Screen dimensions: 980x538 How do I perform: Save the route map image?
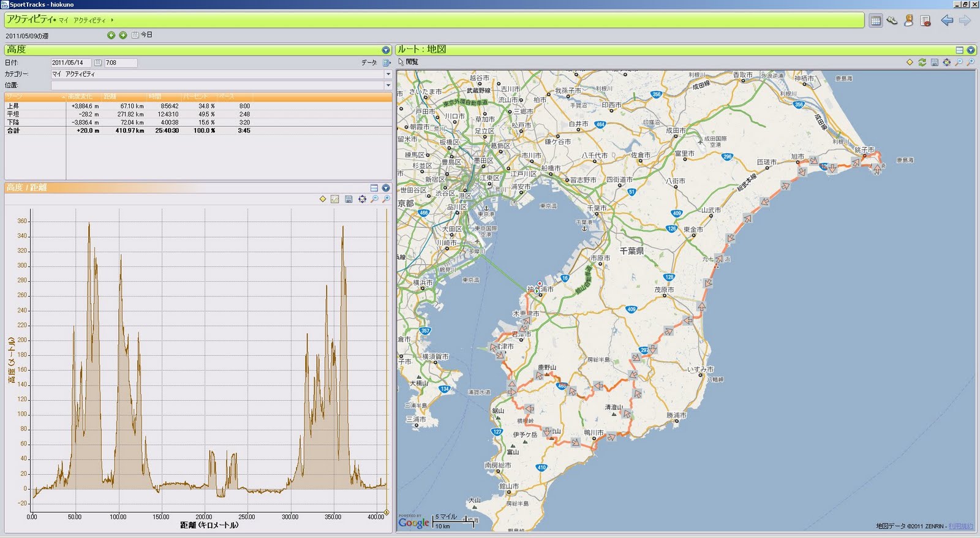tap(934, 62)
